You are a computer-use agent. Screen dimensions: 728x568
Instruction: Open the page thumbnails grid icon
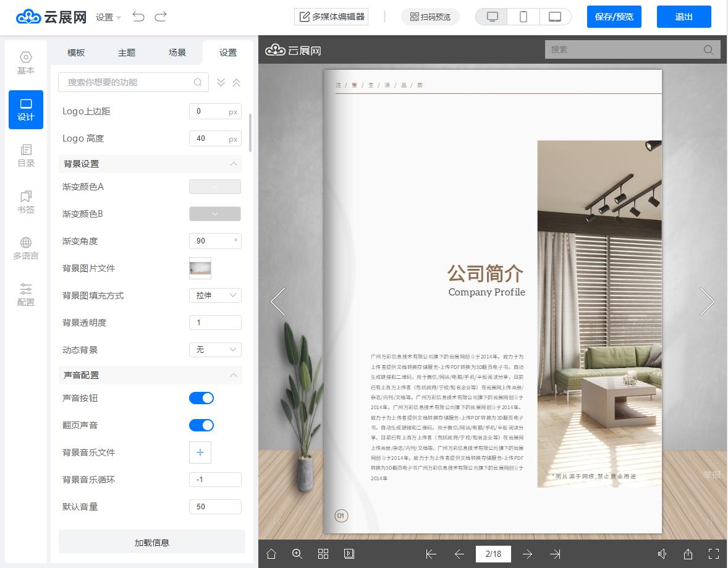pos(323,554)
